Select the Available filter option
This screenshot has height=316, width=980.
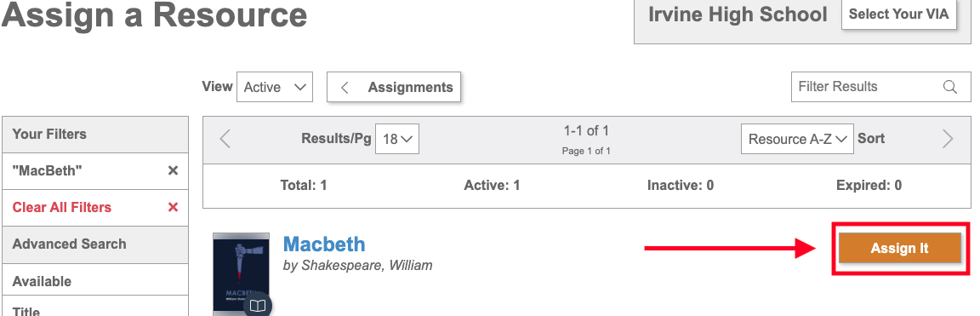point(95,279)
